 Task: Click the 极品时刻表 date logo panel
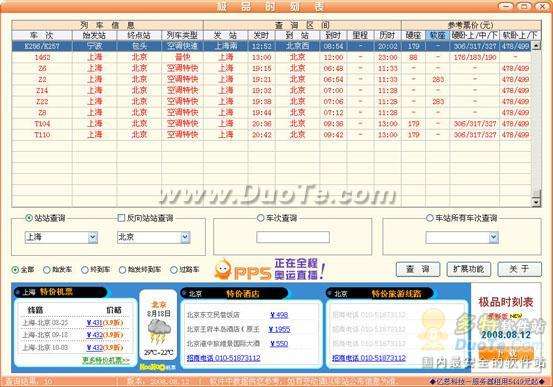pos(505,326)
